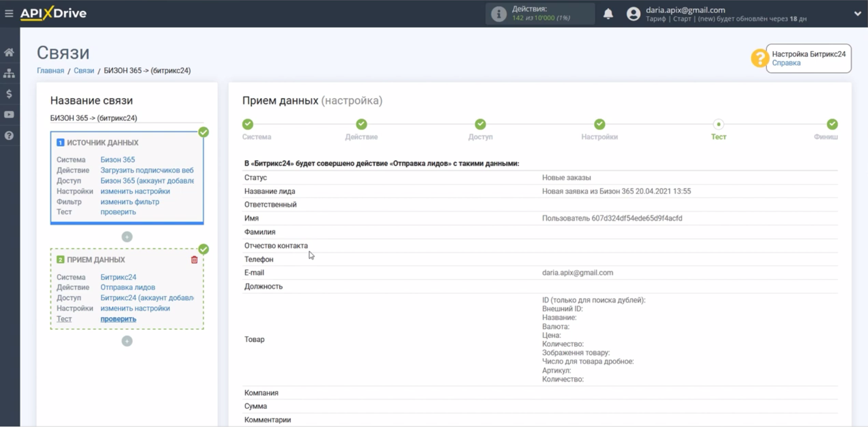868x427 pixels.
Task: Click the Комментарии row label
Action: click(x=267, y=420)
